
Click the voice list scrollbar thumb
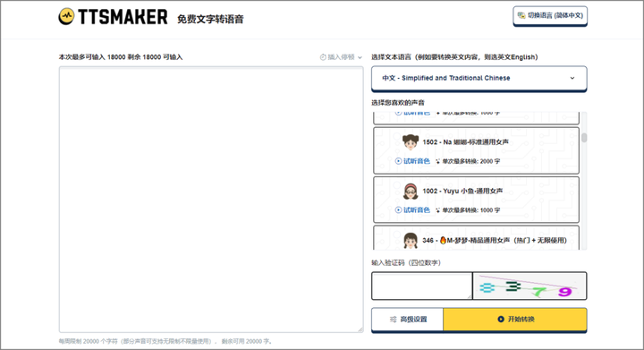coord(584,138)
